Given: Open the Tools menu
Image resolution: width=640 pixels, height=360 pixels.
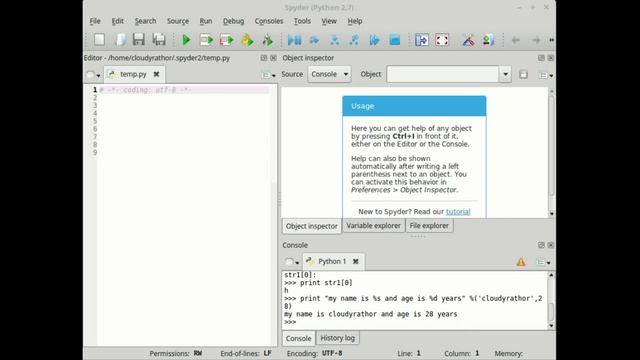Looking at the screenshot, I should [302, 21].
